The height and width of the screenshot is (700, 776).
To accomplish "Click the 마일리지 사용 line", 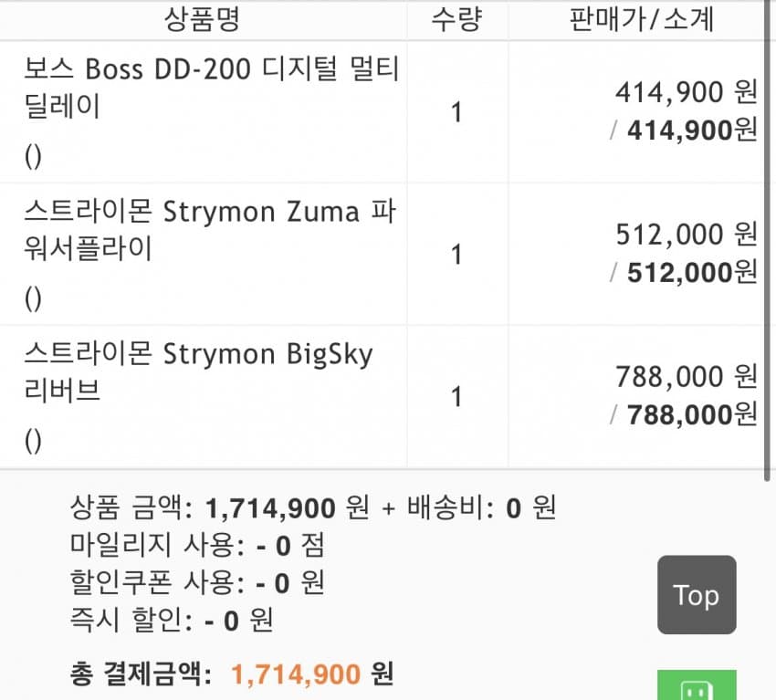I will coord(197,546).
